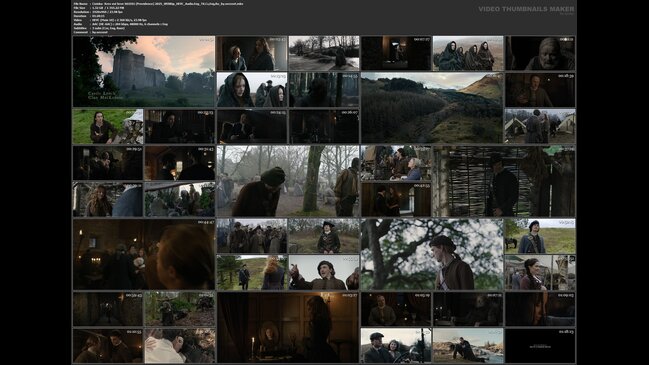Select large thumbnail of man under tree branches
This screenshot has height=365, width=649.
432,254
